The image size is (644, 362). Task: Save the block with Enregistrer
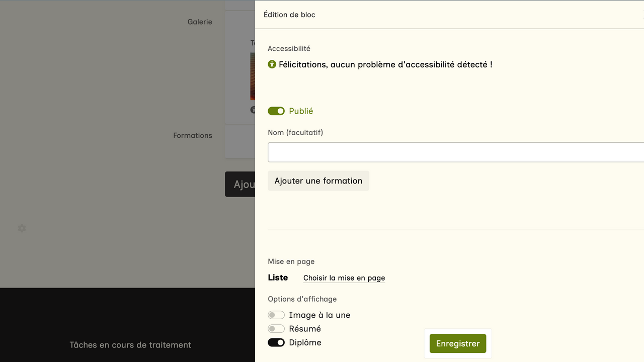[x=458, y=344]
